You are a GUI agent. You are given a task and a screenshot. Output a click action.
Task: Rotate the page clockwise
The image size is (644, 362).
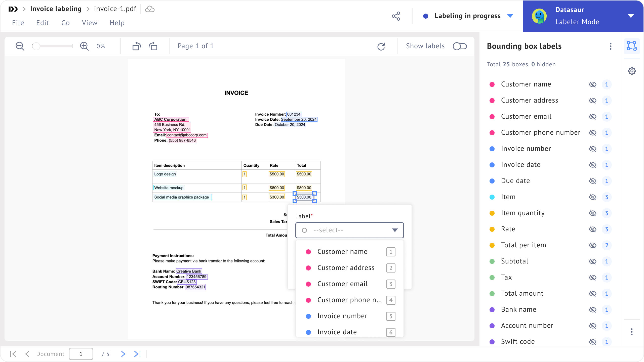tap(153, 46)
